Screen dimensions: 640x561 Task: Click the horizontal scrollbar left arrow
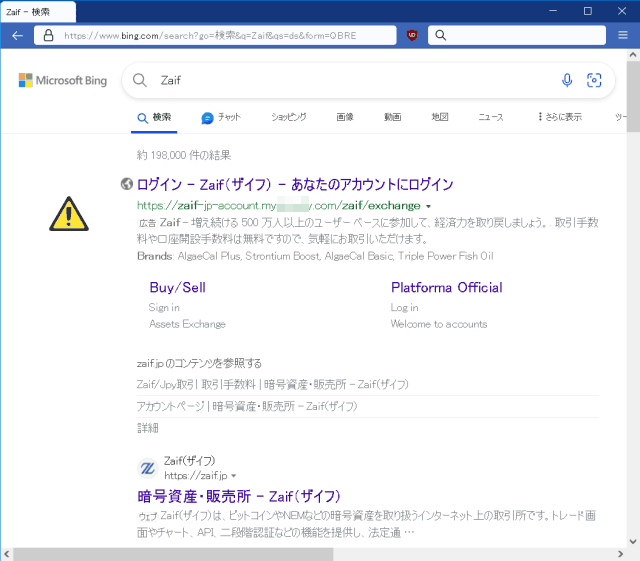click(x=7, y=554)
